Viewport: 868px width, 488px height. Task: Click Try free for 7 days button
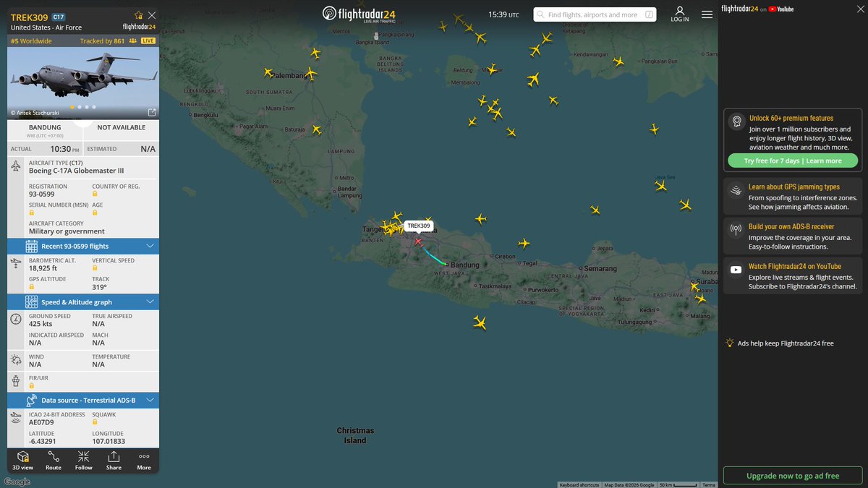[793, 160]
